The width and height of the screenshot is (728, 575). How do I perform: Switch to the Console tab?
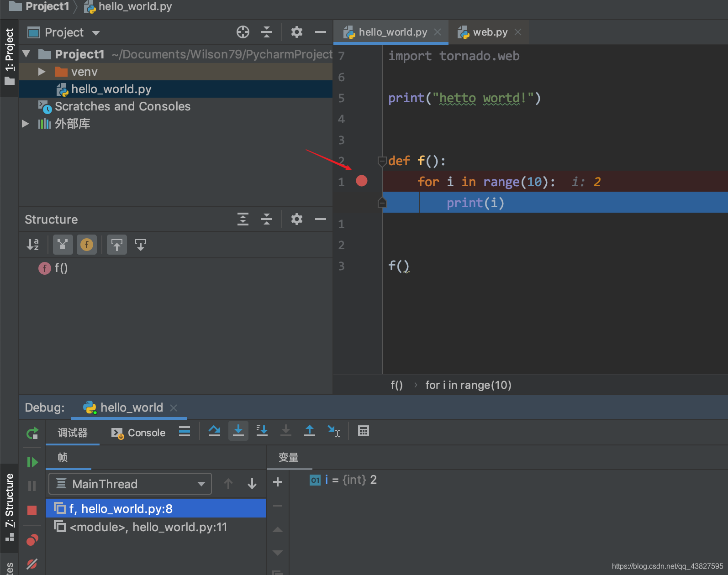click(138, 433)
